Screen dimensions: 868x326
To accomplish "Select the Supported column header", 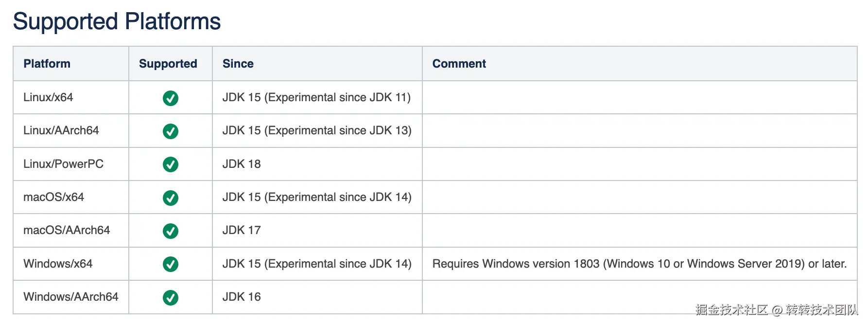I will coord(168,64).
